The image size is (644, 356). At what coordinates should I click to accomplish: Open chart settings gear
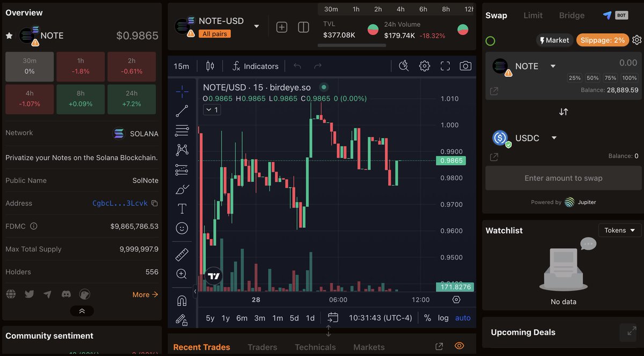[x=425, y=66]
